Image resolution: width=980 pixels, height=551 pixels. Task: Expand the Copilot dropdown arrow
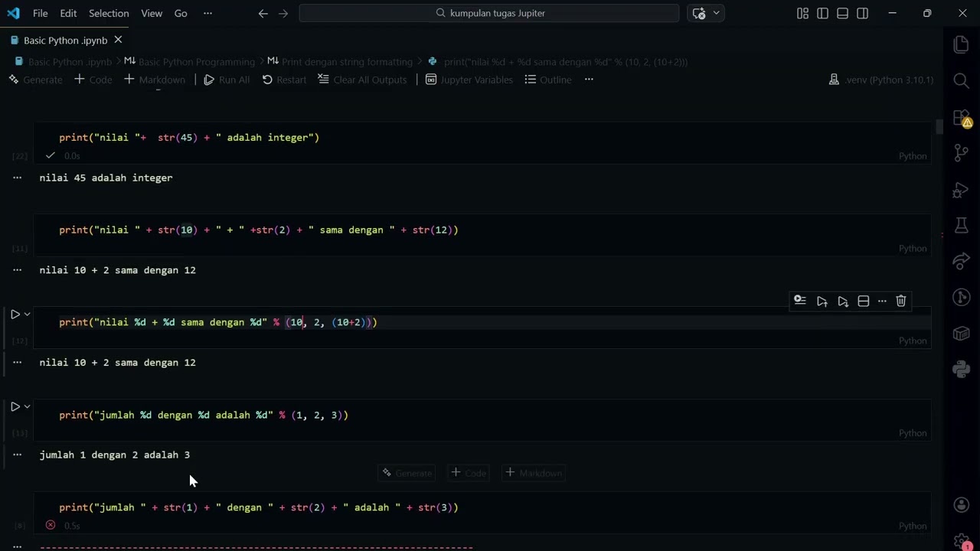(717, 13)
